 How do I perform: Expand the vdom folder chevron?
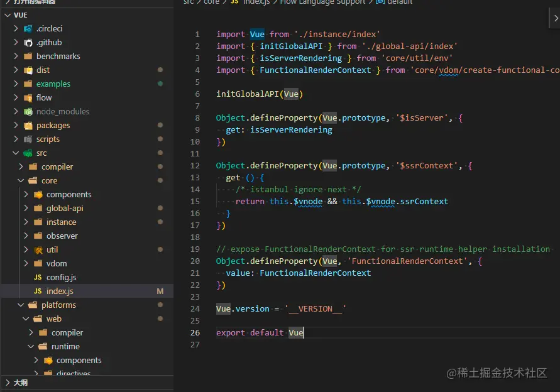click(26, 264)
